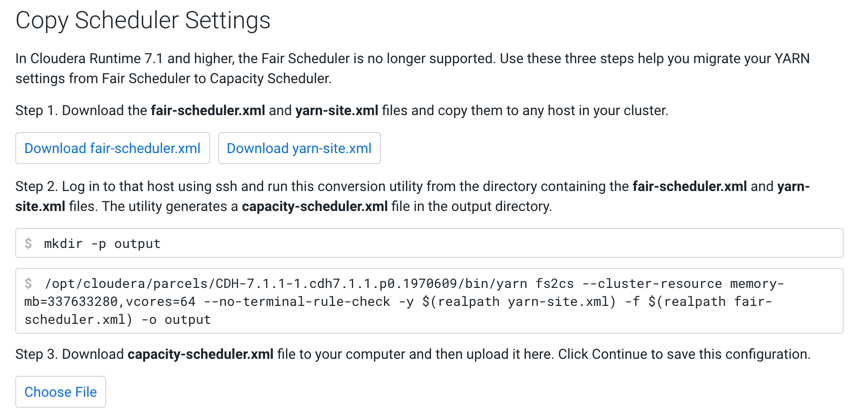Viewport: 853px width, 415px height.
Task: Click bold fair-scheduler.xml in Step 1 text
Action: click(210, 110)
